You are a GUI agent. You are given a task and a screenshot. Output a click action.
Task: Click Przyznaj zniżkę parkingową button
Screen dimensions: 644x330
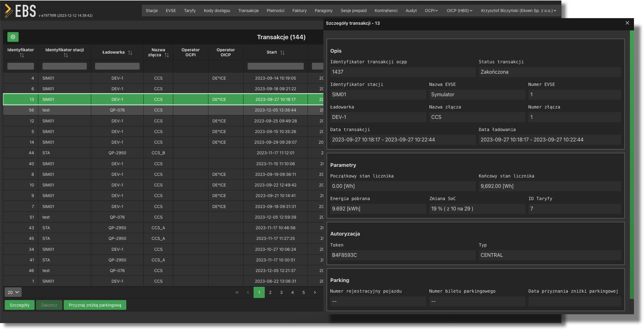point(95,305)
